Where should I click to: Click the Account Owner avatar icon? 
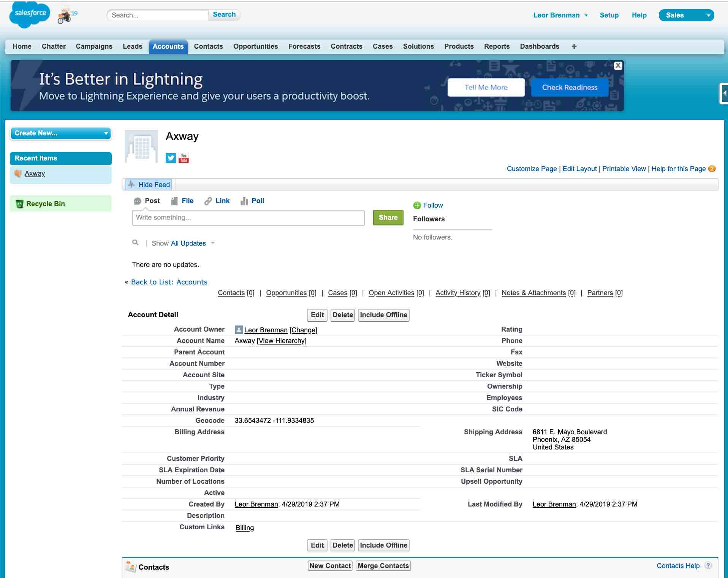pos(239,330)
